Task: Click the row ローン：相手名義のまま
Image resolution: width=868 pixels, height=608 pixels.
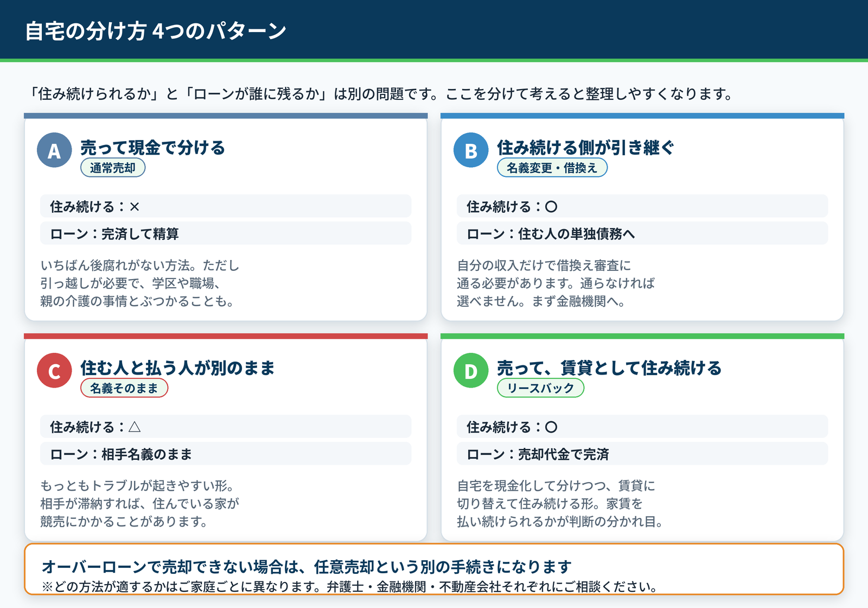Action: 226,454
